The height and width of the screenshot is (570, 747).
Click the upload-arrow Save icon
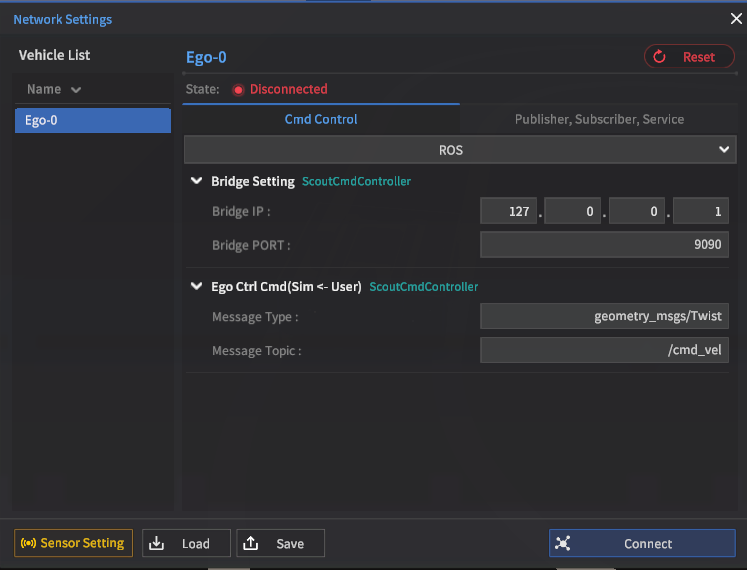pos(251,543)
